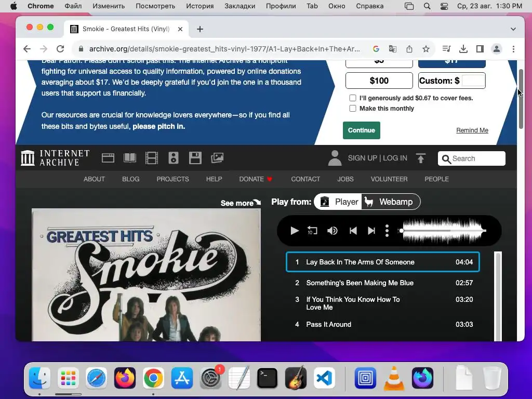Open the Audio speaker icon

(x=174, y=158)
